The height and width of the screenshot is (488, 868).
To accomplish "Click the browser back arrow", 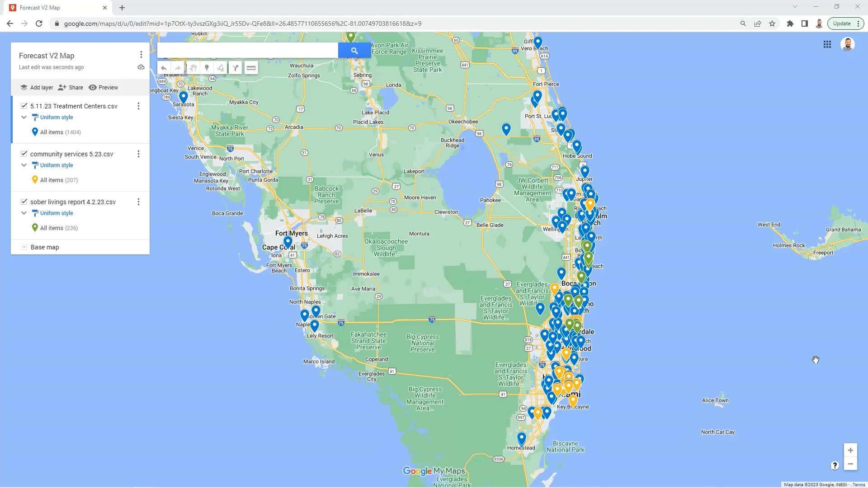I will [10, 23].
